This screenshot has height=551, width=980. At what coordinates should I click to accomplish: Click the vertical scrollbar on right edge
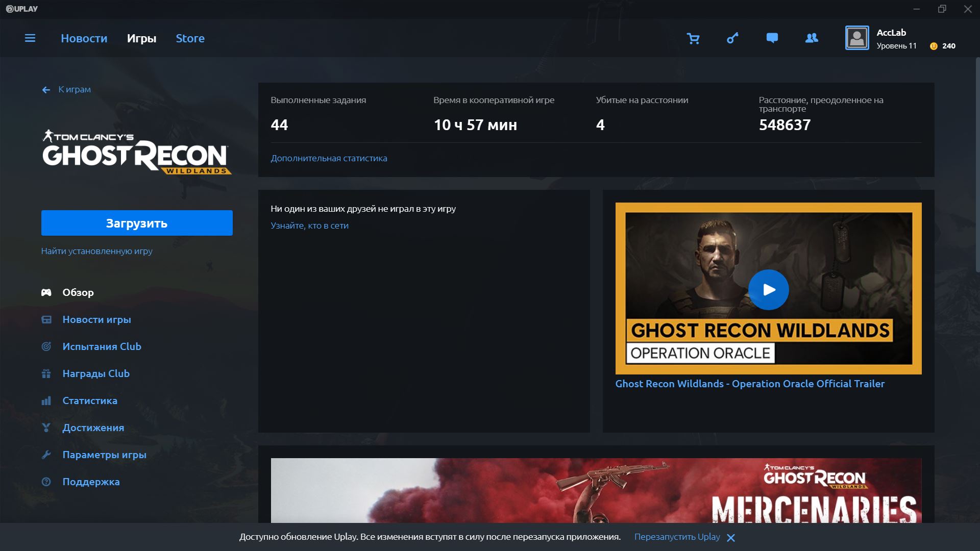pos(977,166)
